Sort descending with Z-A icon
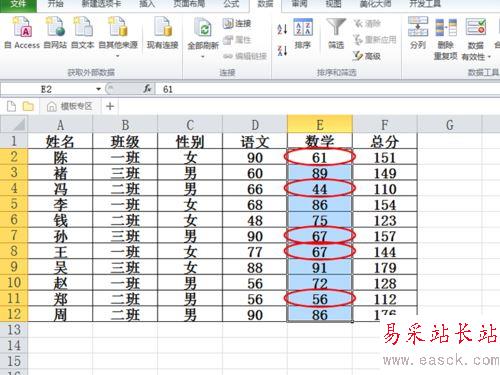 click(282, 51)
